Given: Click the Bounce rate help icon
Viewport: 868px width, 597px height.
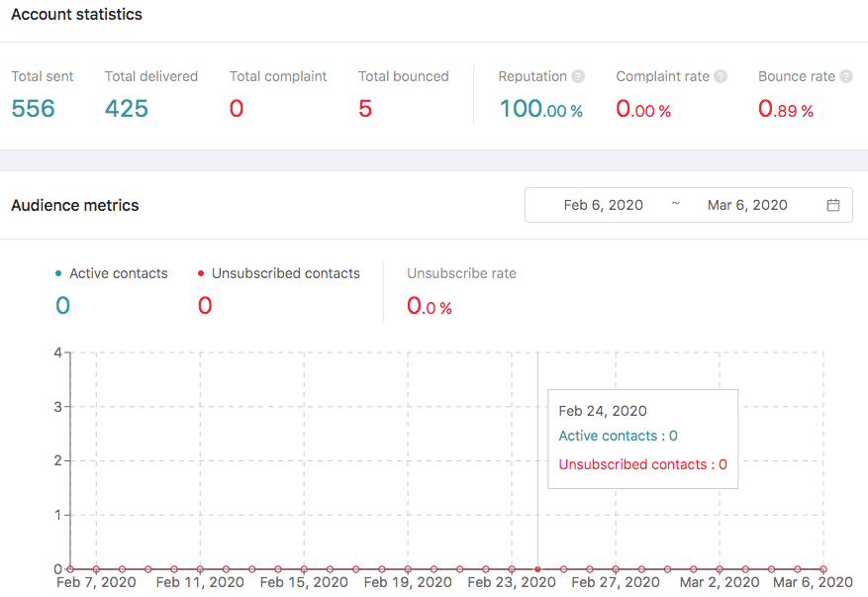Looking at the screenshot, I should [846, 76].
